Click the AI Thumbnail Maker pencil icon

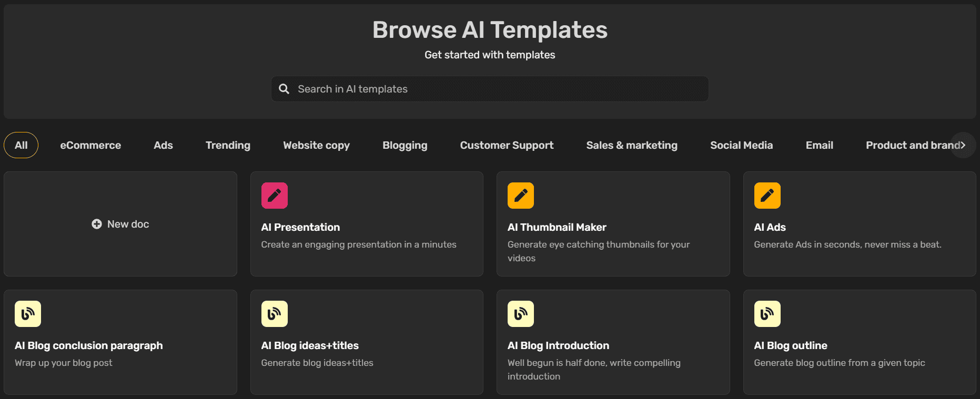coord(521,196)
